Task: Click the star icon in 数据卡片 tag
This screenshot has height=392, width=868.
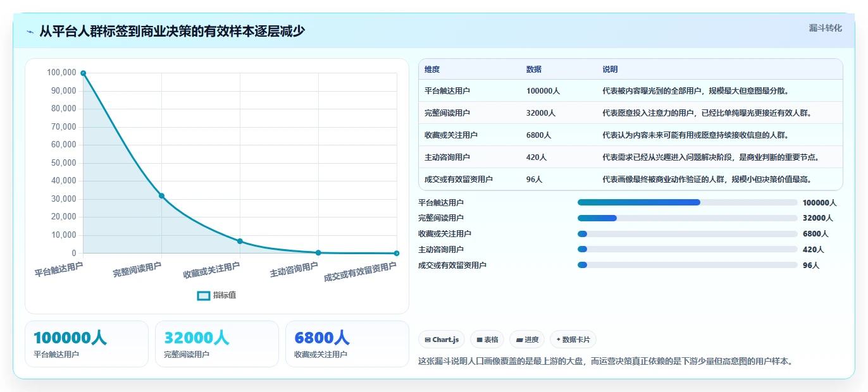Action: pos(558,340)
